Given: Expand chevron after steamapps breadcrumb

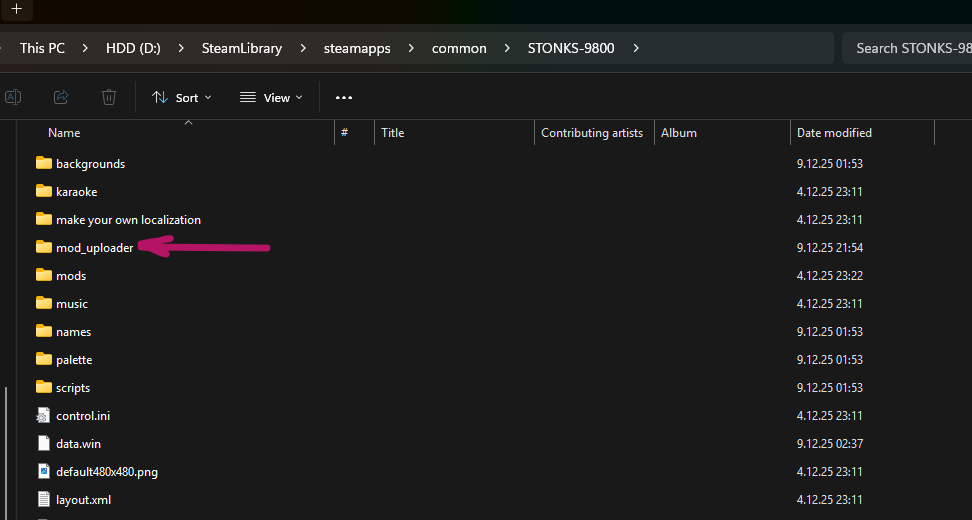Looking at the screenshot, I should tap(411, 48).
